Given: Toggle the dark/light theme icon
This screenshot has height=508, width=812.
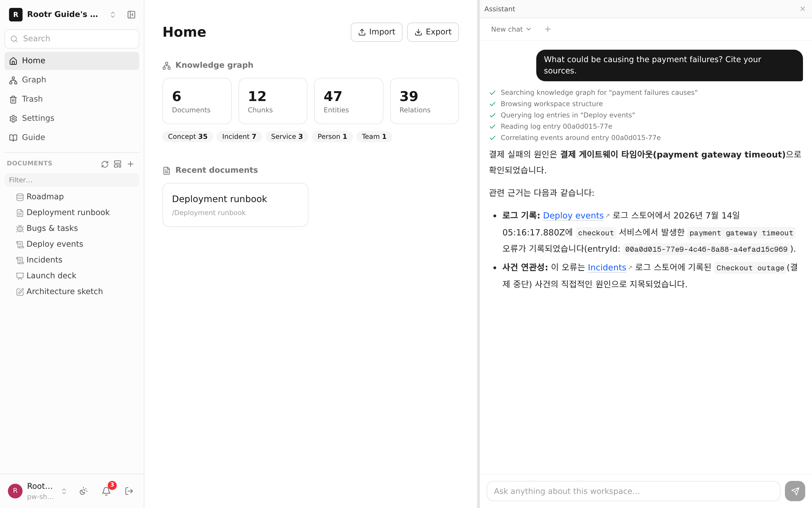Looking at the screenshot, I should pos(83,491).
